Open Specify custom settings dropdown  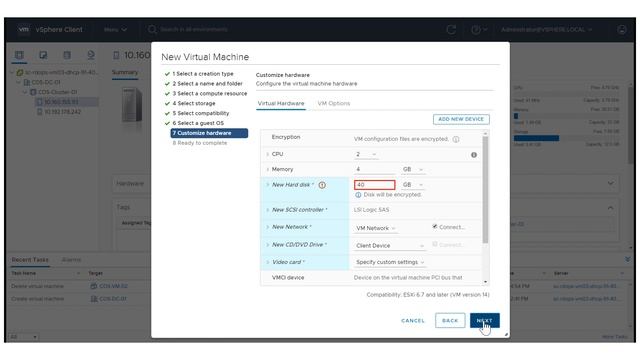tap(390, 262)
